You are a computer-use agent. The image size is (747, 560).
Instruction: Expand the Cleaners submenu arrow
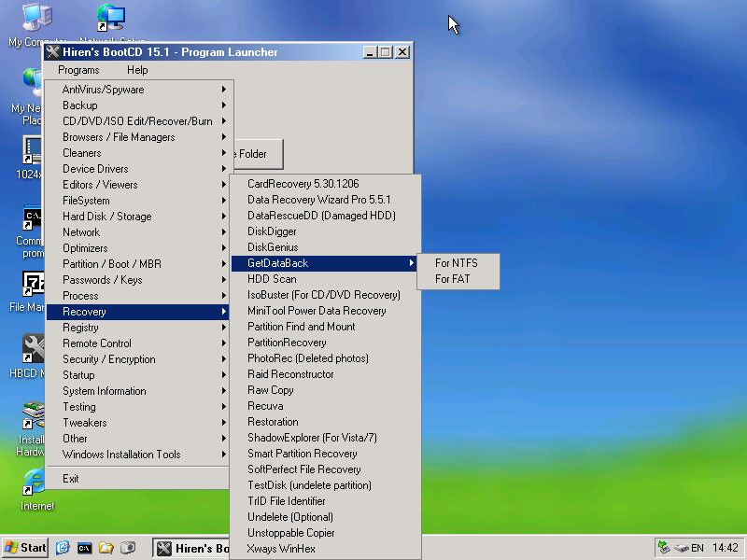coord(223,153)
